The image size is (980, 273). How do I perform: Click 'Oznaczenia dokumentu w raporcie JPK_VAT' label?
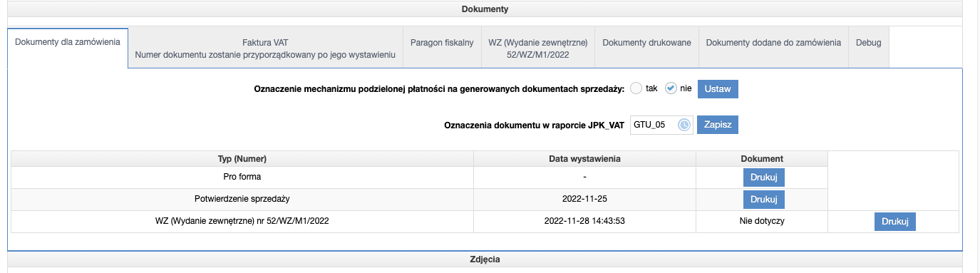[535, 125]
